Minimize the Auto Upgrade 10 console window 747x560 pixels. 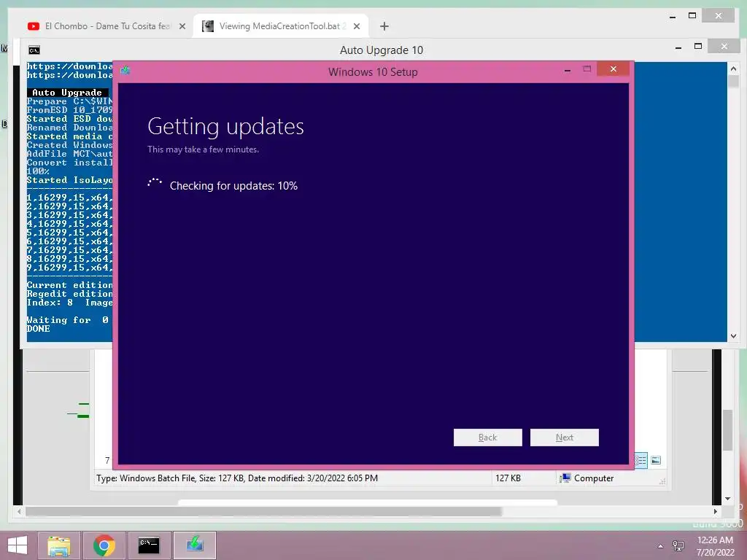[x=678, y=47]
